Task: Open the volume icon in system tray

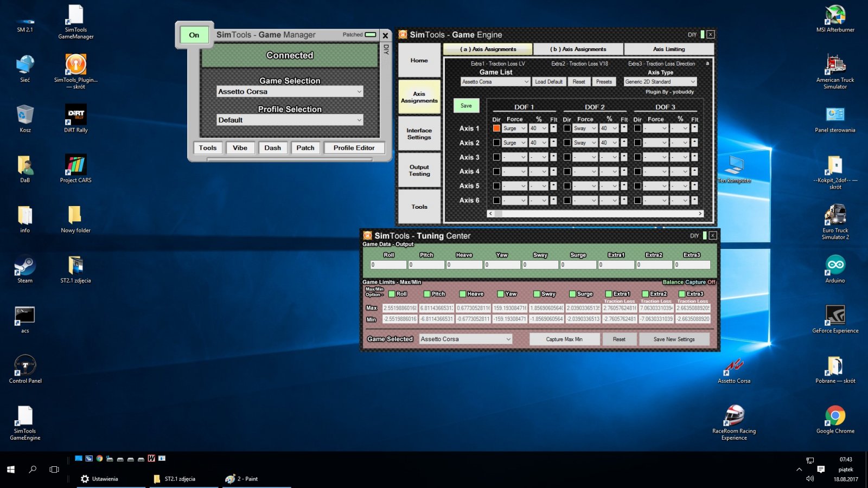Action: point(810,479)
